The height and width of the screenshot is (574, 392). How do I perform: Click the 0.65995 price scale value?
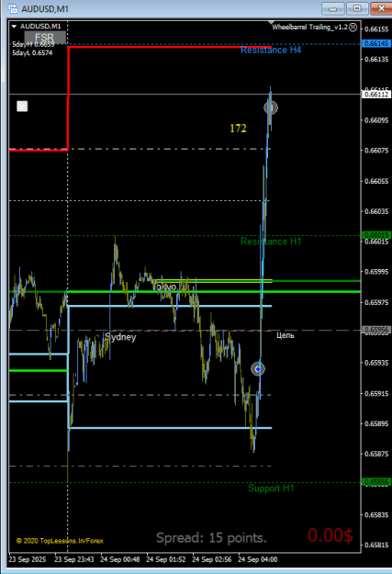click(x=376, y=272)
